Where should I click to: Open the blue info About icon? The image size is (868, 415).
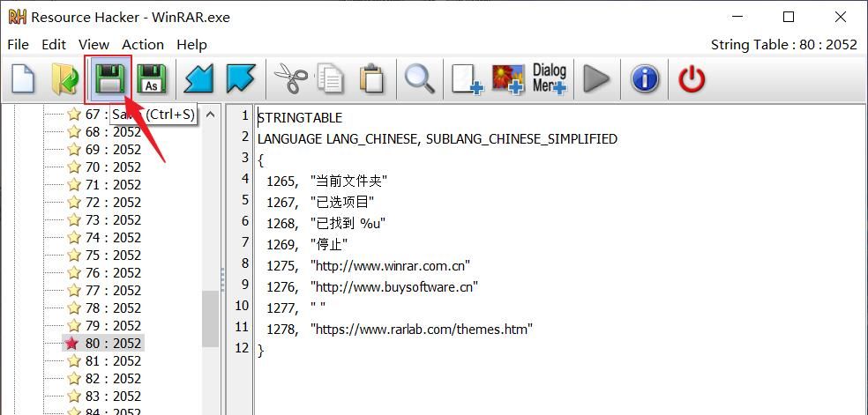(644, 79)
